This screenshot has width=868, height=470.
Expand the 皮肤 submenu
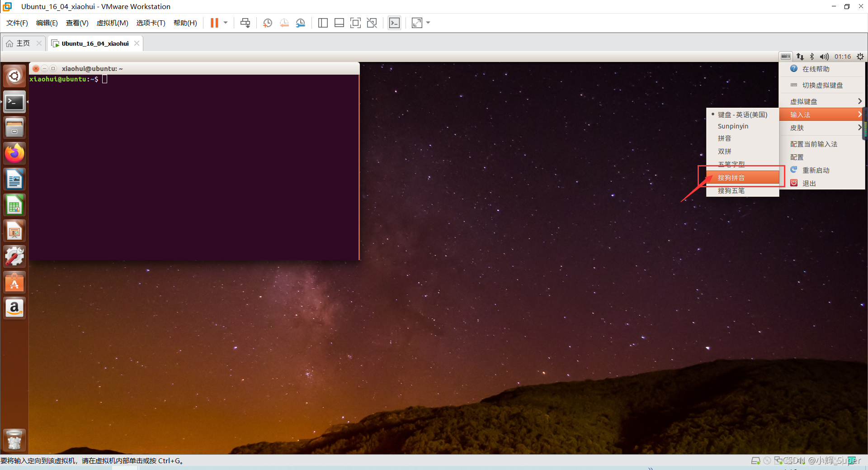tap(822, 128)
